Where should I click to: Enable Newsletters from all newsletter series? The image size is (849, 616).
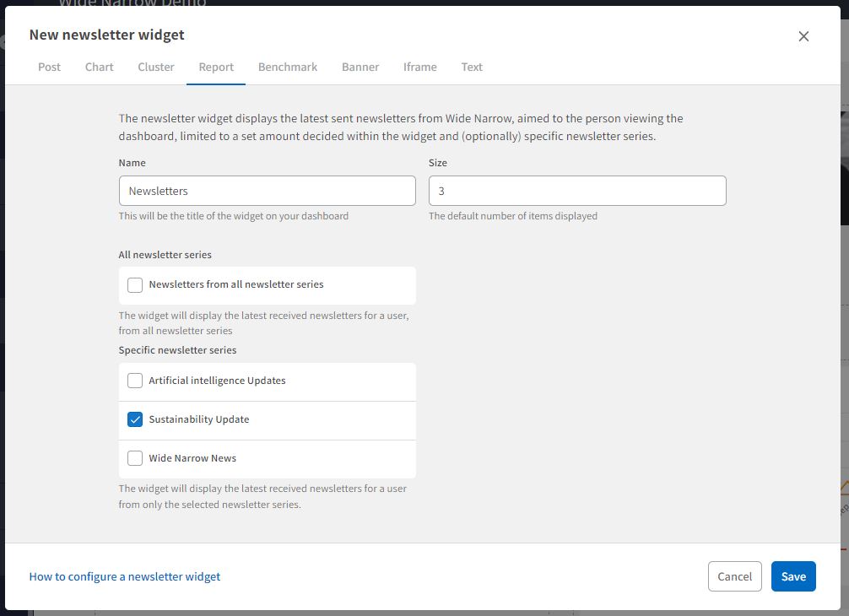[x=135, y=285]
